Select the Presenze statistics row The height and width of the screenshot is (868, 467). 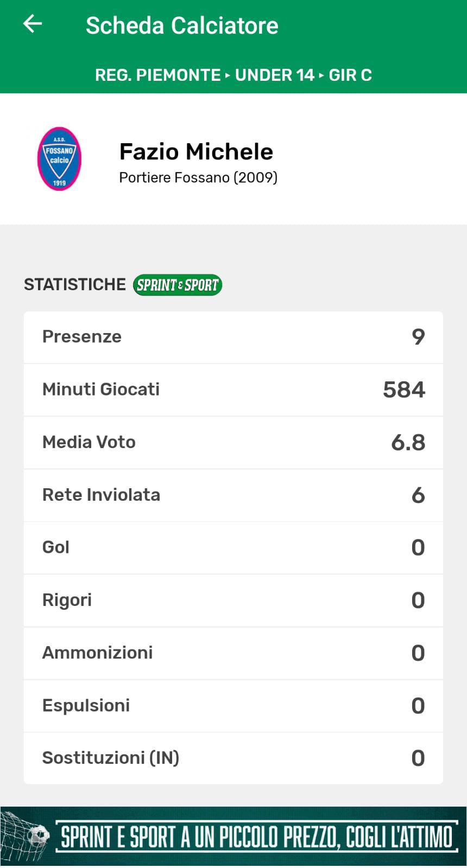[x=233, y=337]
